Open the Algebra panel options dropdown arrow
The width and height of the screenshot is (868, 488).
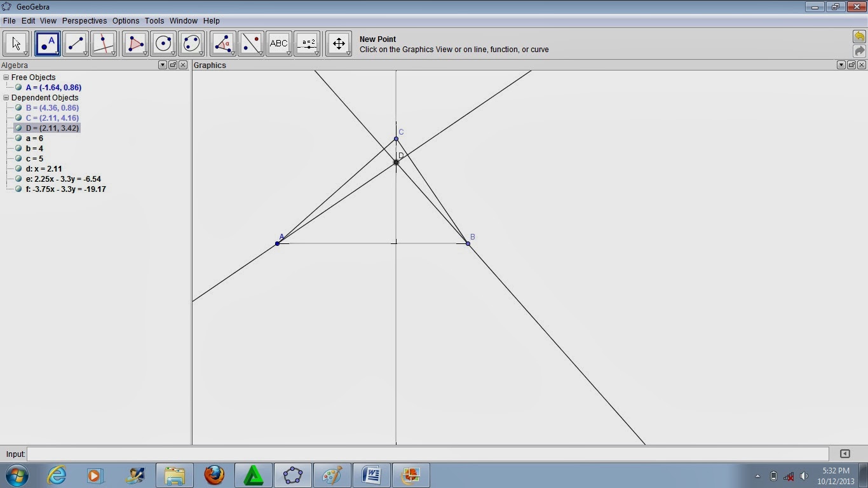coord(163,65)
